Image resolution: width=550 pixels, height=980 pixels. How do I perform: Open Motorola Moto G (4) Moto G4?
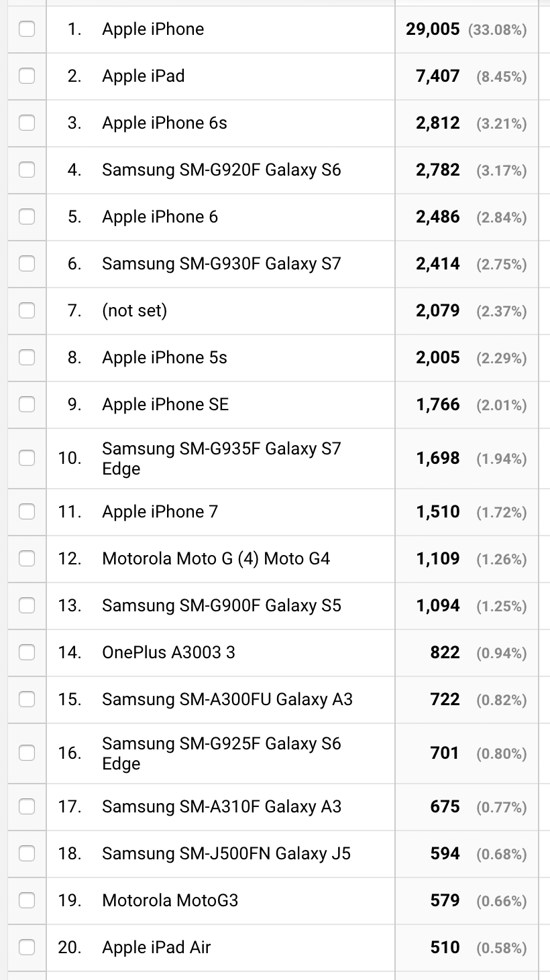point(216,559)
